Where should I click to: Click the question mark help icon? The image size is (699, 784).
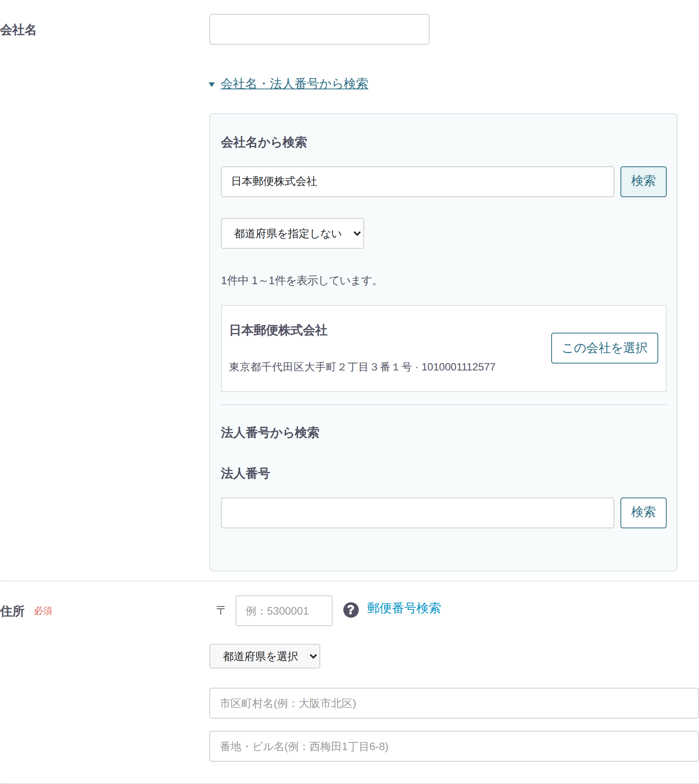(x=351, y=610)
